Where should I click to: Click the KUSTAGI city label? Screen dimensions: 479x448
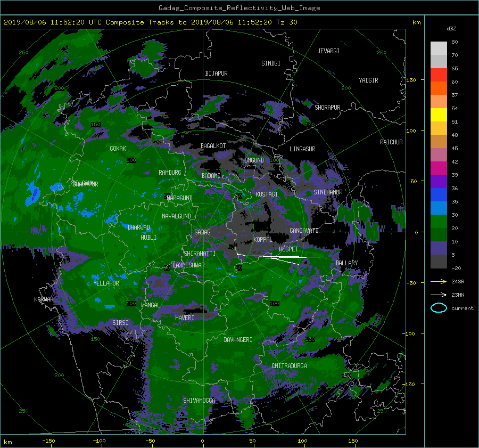(267, 194)
